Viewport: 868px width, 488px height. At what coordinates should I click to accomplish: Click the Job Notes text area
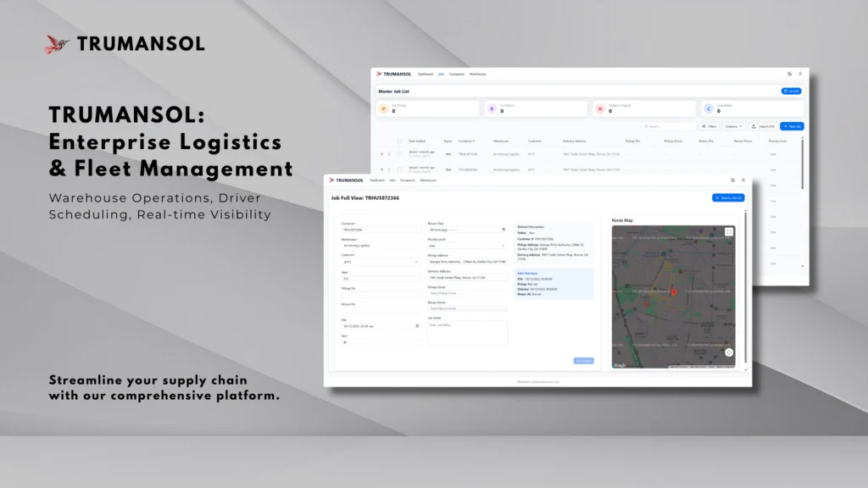(x=467, y=333)
